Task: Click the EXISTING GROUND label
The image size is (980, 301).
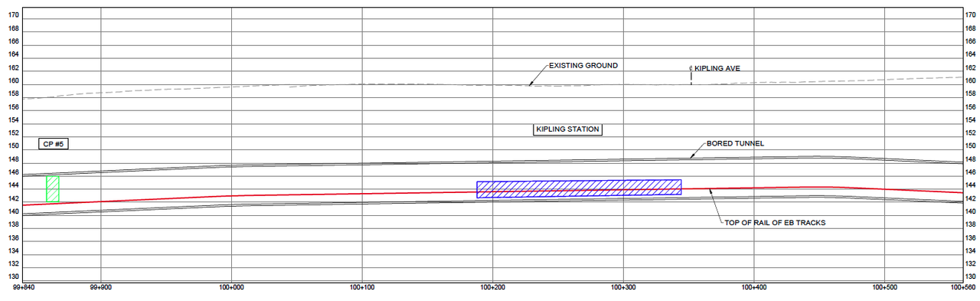Action: pos(583,66)
